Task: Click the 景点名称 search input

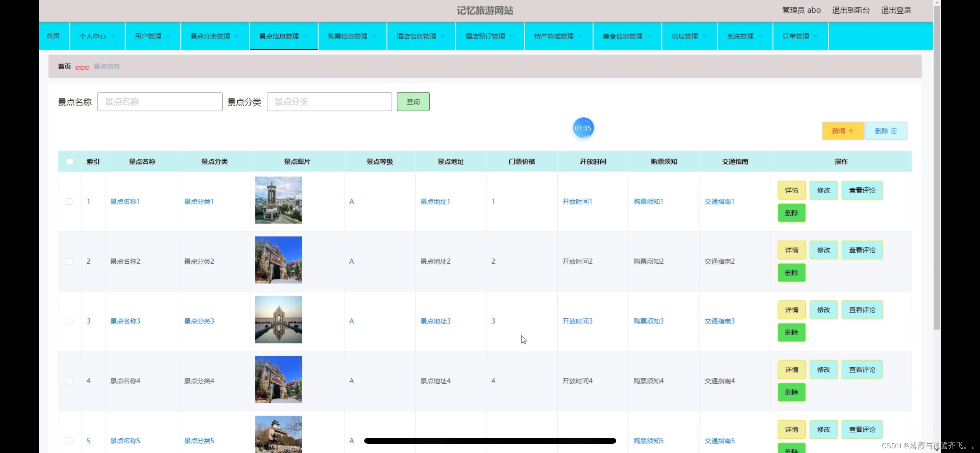Action: click(160, 102)
